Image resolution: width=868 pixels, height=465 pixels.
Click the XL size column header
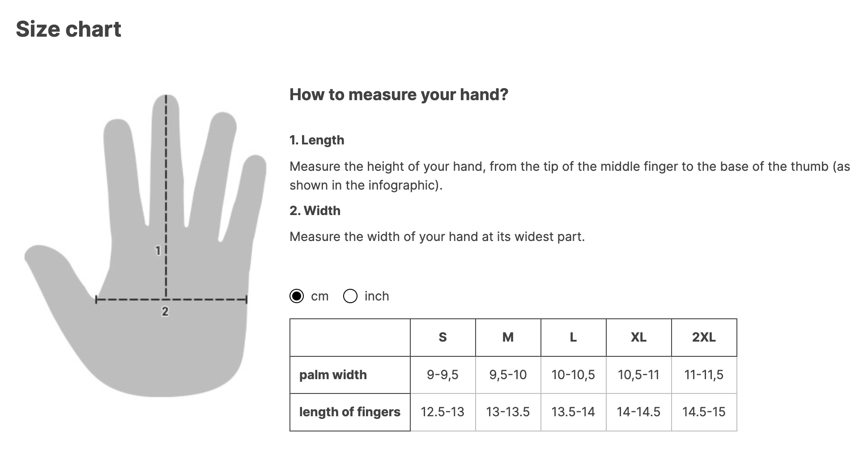pos(638,337)
